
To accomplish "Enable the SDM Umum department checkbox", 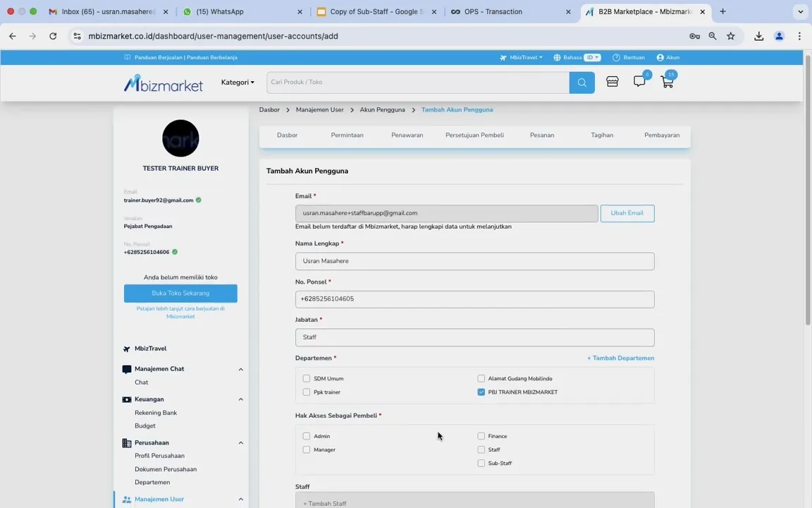I will (307, 378).
